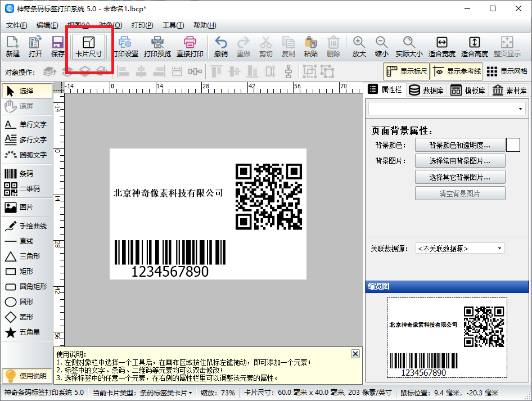Click the white 背景颜色 color swatch
Screen dimensions: 532x401
point(513,145)
